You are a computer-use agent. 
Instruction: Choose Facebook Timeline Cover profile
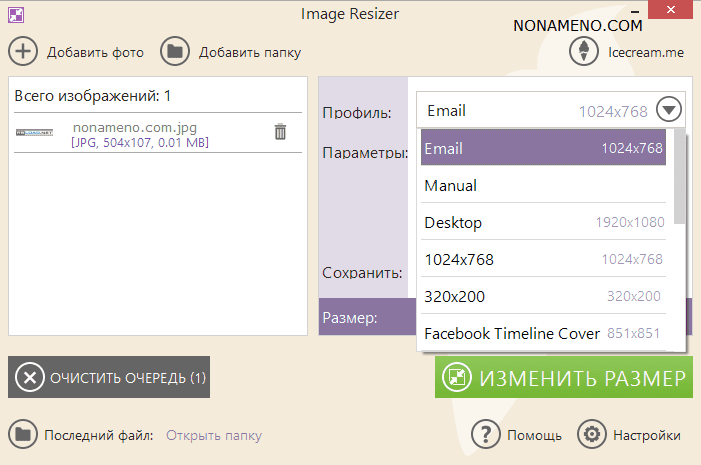click(x=543, y=333)
